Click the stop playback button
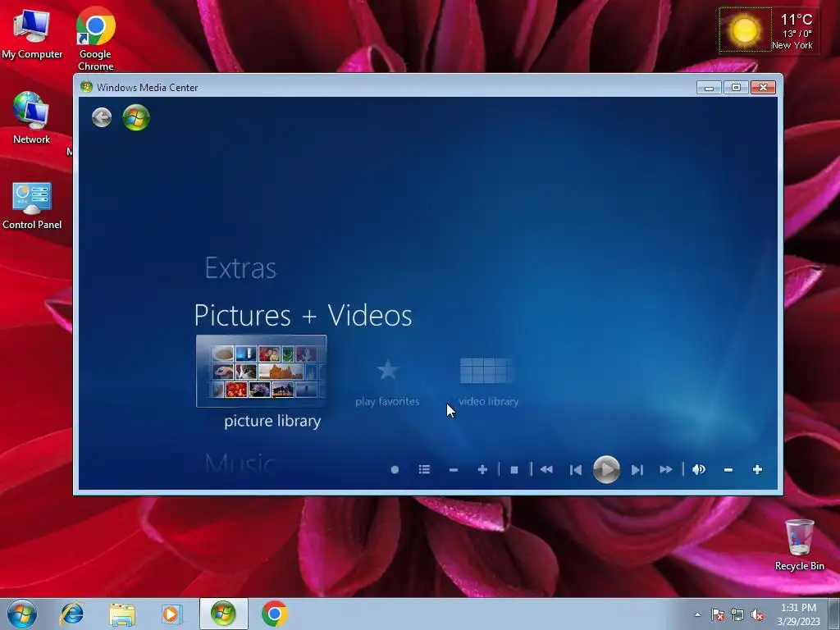 pos(514,470)
